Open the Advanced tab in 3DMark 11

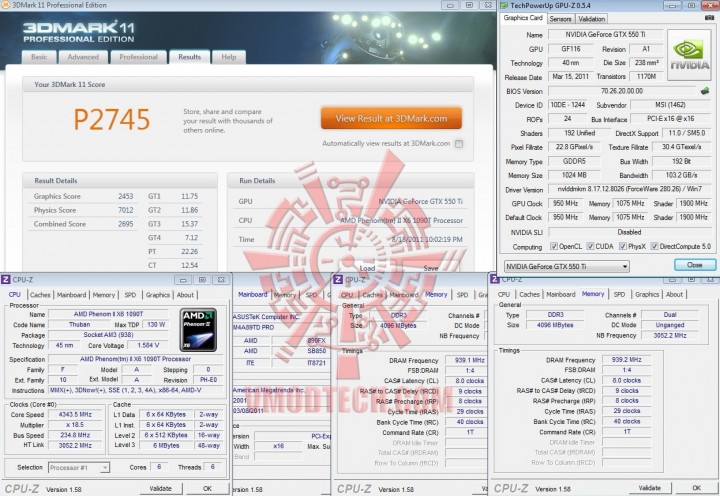click(x=83, y=57)
